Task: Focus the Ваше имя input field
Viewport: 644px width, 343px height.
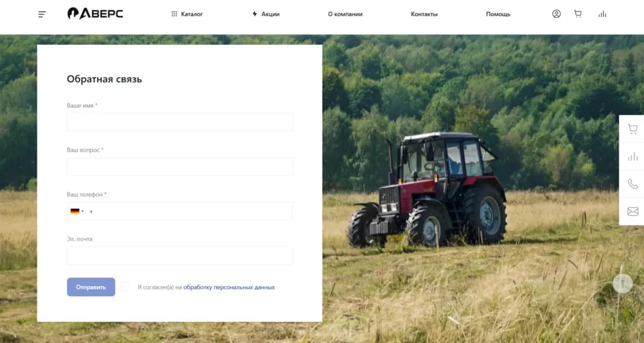Action: tap(180, 122)
